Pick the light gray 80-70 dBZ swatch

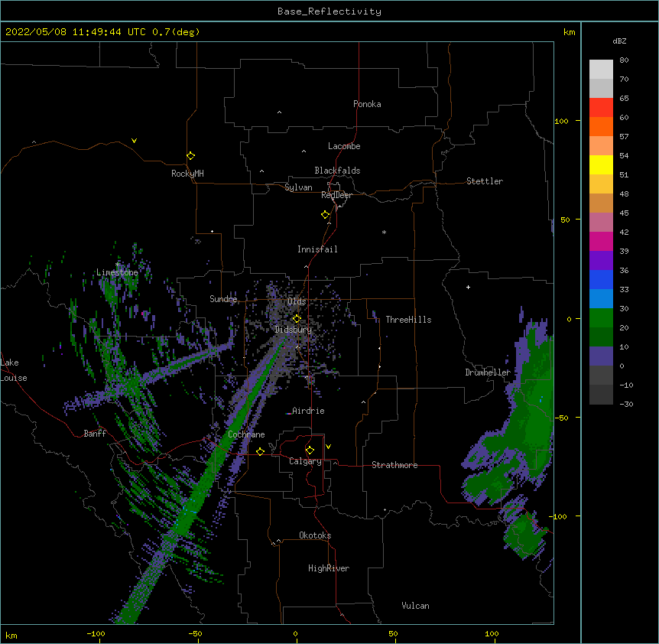(x=601, y=70)
